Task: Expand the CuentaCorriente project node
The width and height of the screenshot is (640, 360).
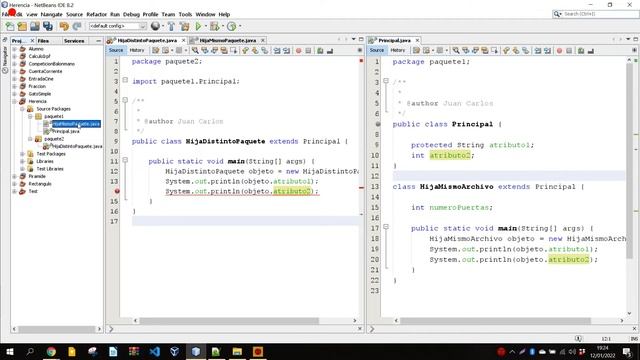Action: pyautogui.click(x=15, y=71)
